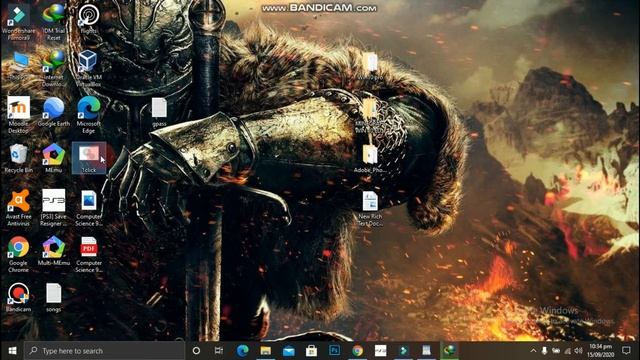The image size is (640, 360).
Task: Open Microsoft Store from taskbar
Action: 311,351
